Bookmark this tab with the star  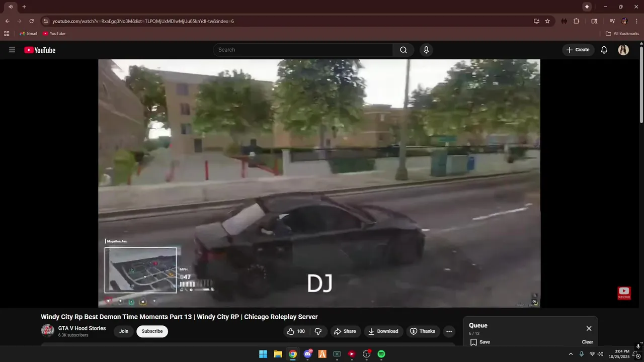[547, 21]
